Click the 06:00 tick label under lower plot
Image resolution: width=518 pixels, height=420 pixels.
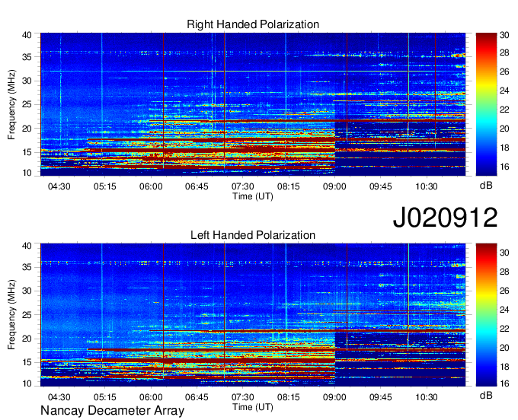pyautogui.click(x=151, y=397)
